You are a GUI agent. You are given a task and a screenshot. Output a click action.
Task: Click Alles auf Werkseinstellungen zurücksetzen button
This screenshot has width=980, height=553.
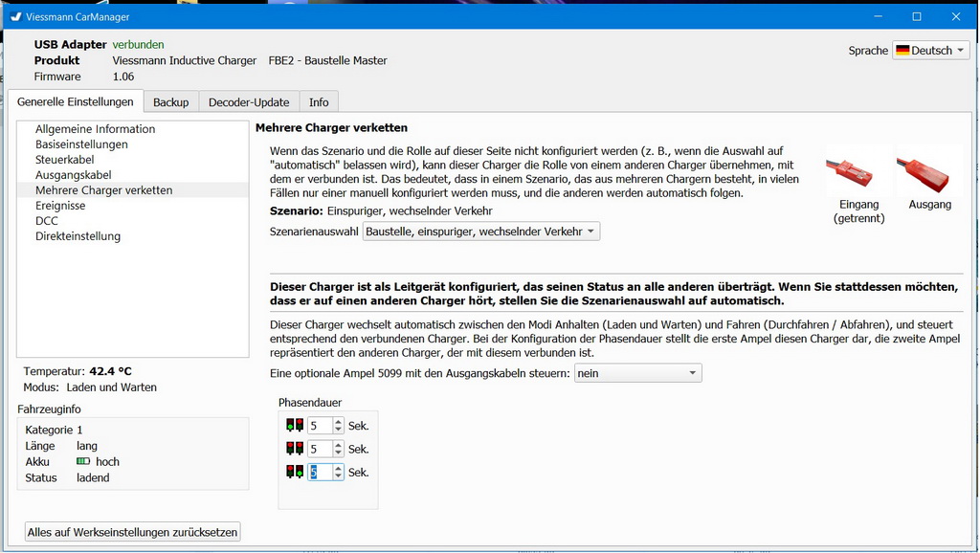coord(132,532)
